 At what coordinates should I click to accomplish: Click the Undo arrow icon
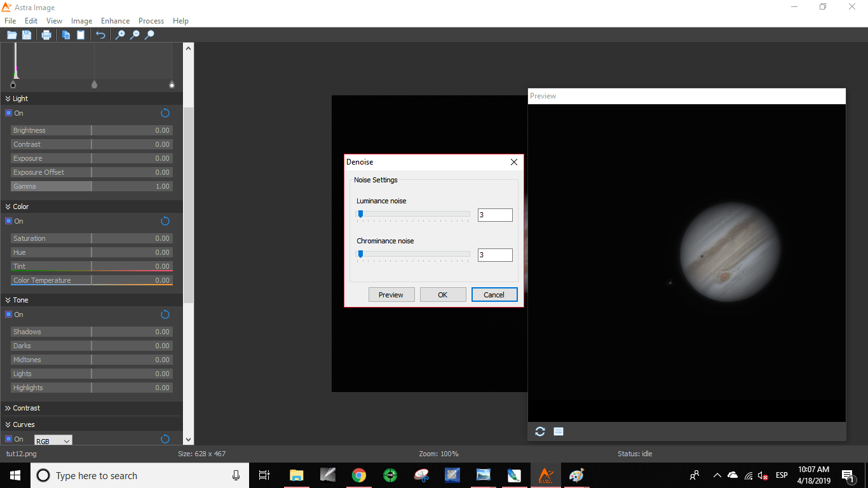pos(100,35)
